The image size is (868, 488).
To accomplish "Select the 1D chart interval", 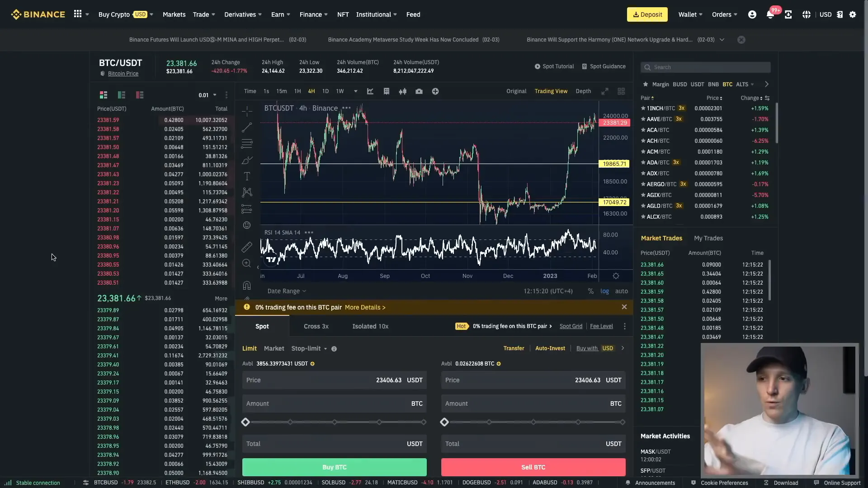I will pyautogui.click(x=325, y=91).
